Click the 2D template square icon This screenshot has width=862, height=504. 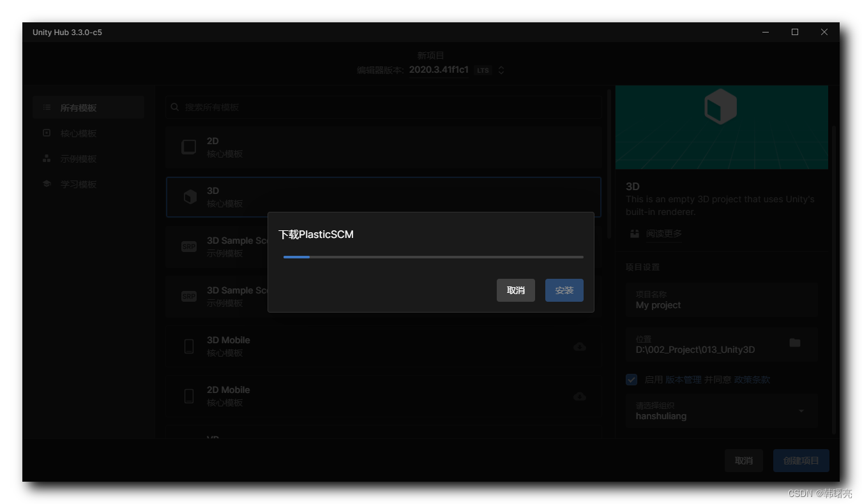pos(189,147)
